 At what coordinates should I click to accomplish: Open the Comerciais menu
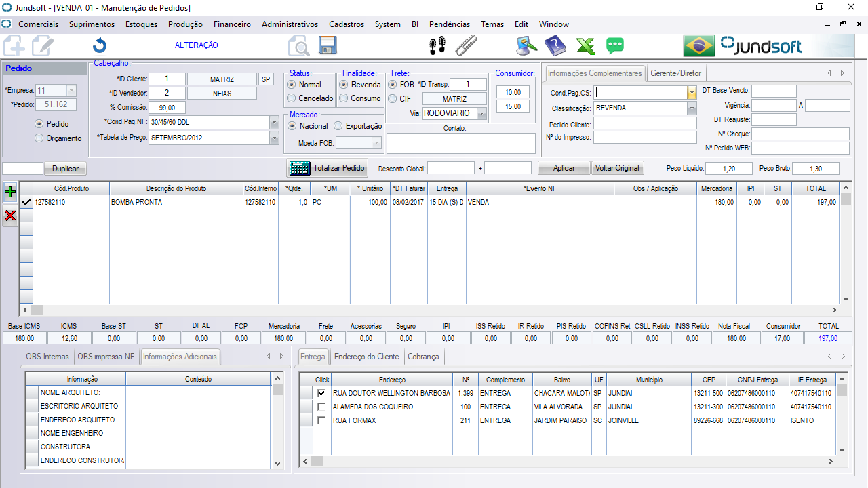tap(38, 24)
